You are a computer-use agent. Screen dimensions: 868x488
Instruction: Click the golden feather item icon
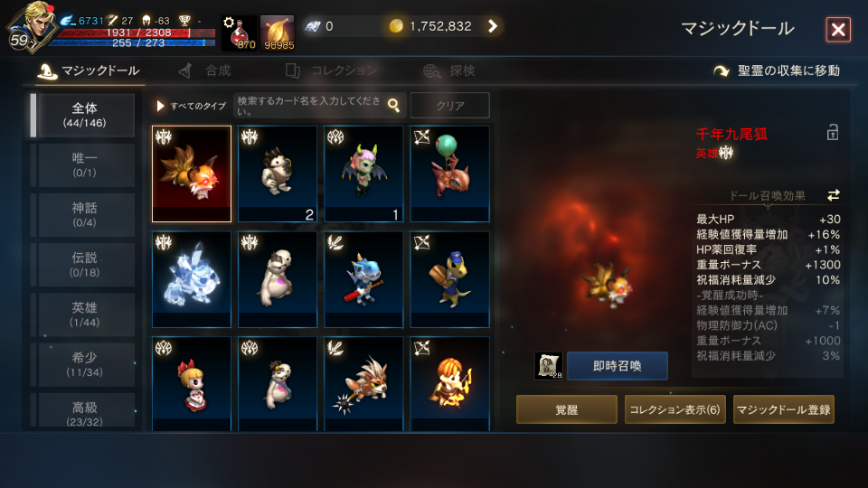pyautogui.click(x=278, y=33)
